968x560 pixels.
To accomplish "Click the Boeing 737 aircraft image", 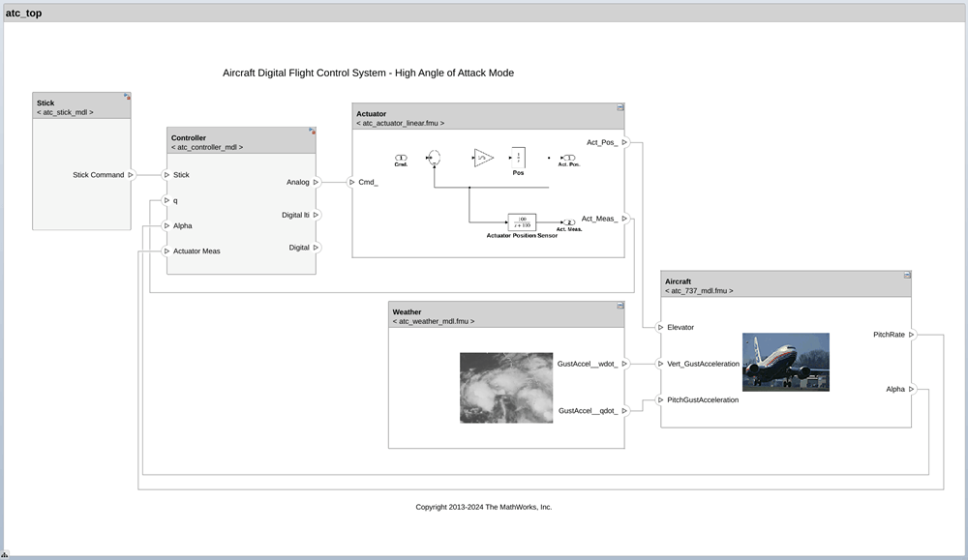I will pyautogui.click(x=786, y=362).
